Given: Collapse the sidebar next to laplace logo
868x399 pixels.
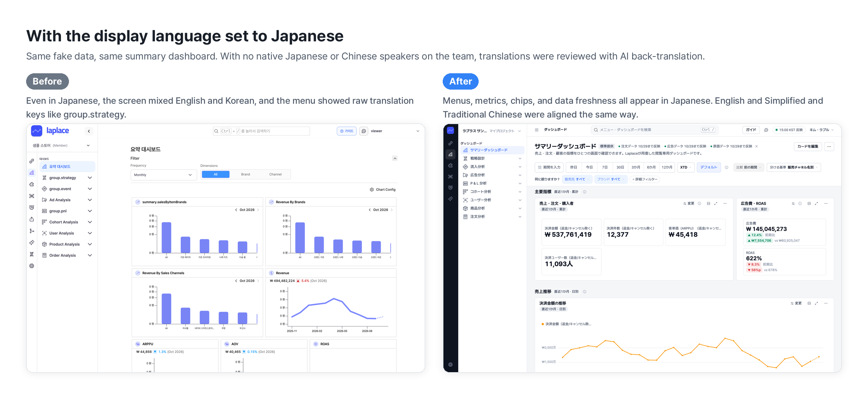Looking at the screenshot, I should click(x=89, y=131).
